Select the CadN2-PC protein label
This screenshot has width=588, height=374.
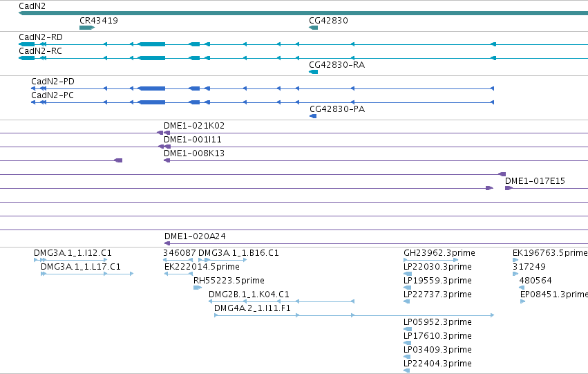coord(52,95)
